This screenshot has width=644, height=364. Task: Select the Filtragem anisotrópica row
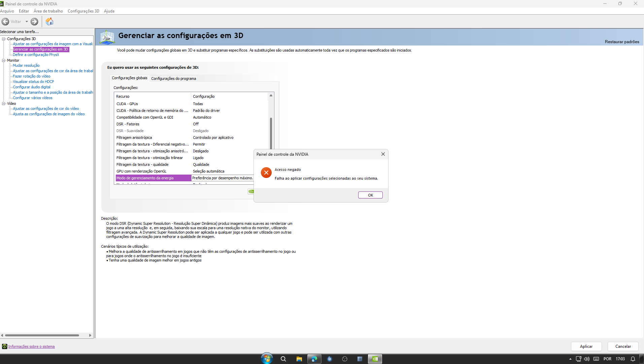(192, 138)
